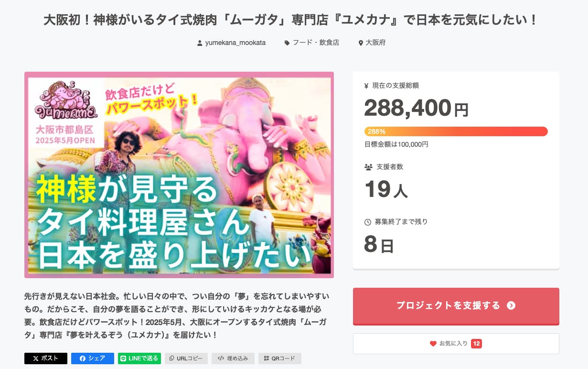
Task: Click the 288% funding progress bar
Action: click(x=456, y=131)
